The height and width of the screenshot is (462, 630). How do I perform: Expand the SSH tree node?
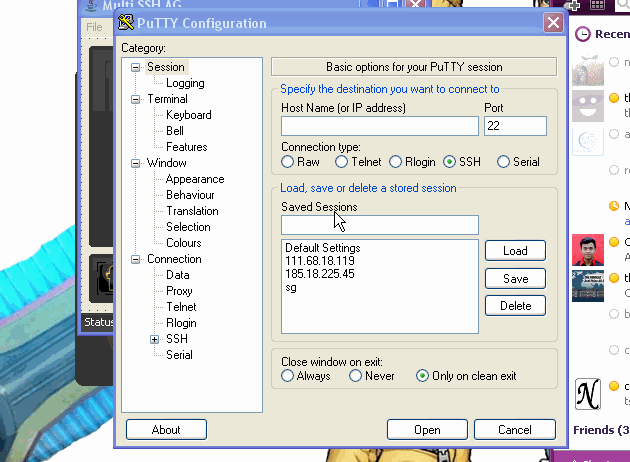click(154, 339)
